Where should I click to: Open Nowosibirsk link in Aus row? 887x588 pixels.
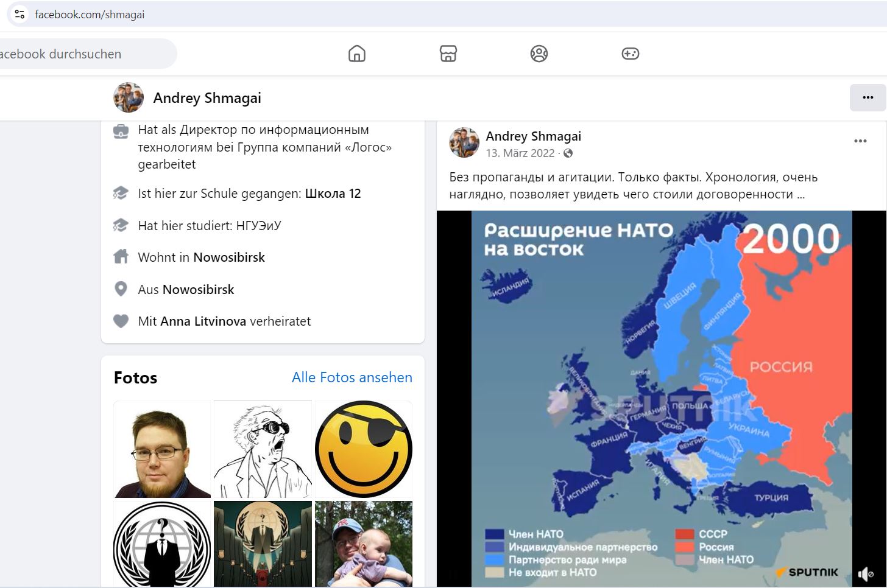point(198,290)
